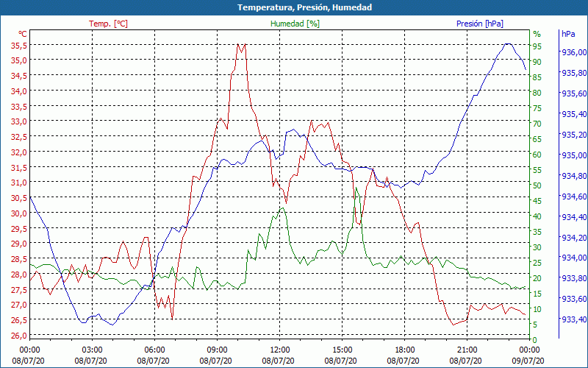This screenshot has height=368, width=588.
Task: Click the 935,60 pressure axis value
Action: [x=574, y=93]
